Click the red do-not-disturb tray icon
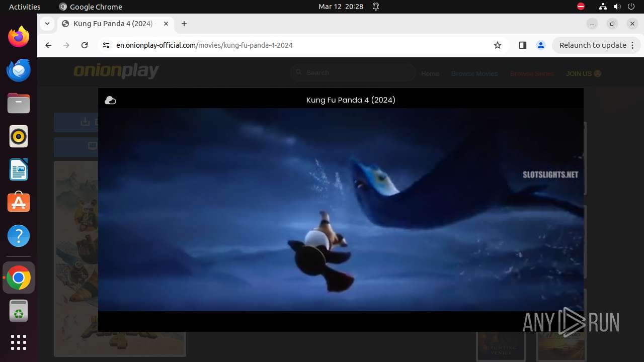The image size is (644, 362). pos(581,7)
